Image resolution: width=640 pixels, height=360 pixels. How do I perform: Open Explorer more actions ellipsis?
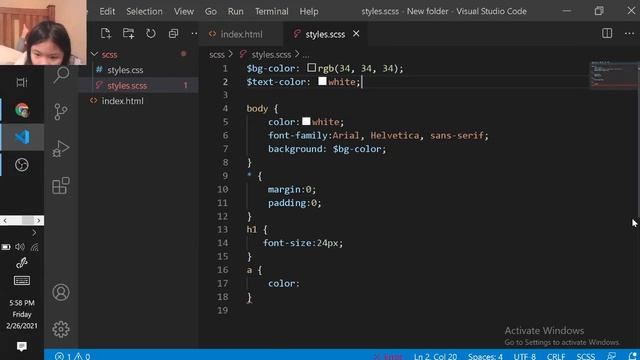tap(194, 33)
